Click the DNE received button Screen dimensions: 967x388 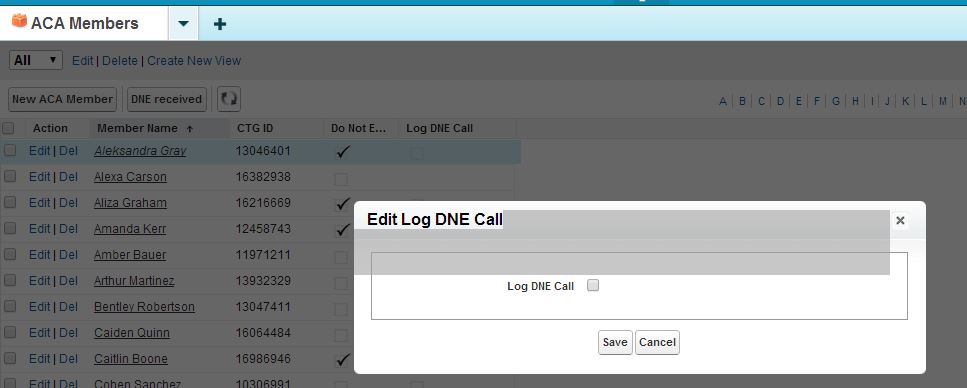[x=167, y=99]
